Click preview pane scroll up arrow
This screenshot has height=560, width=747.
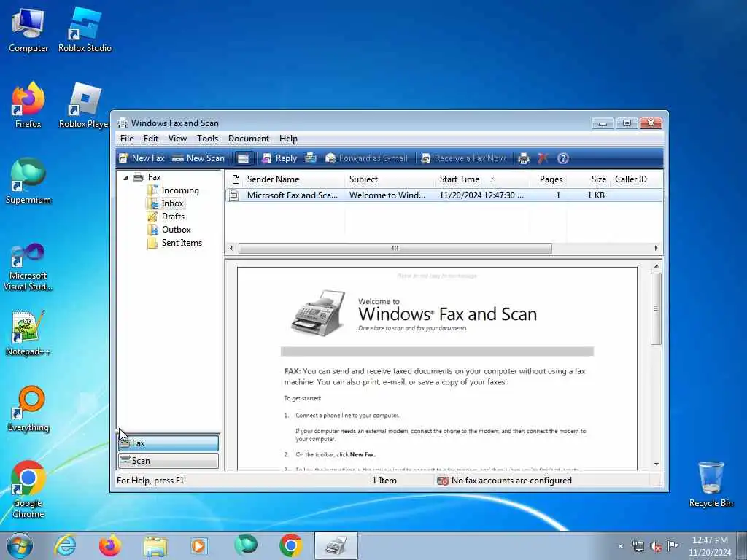tap(656, 267)
